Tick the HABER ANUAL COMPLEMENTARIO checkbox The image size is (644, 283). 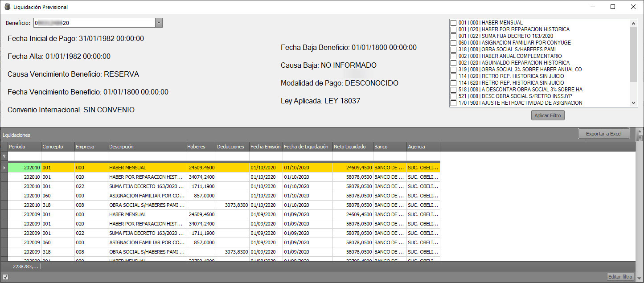(453, 56)
